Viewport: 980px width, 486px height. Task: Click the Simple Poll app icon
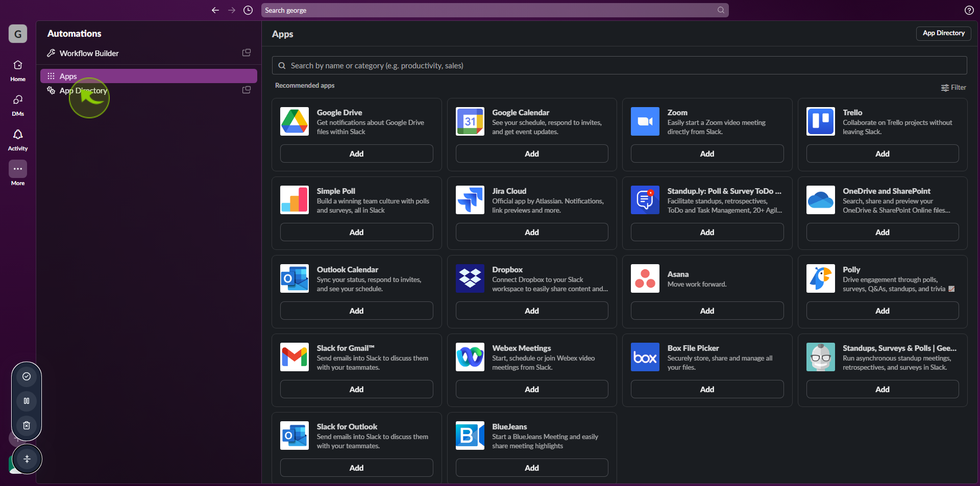295,200
